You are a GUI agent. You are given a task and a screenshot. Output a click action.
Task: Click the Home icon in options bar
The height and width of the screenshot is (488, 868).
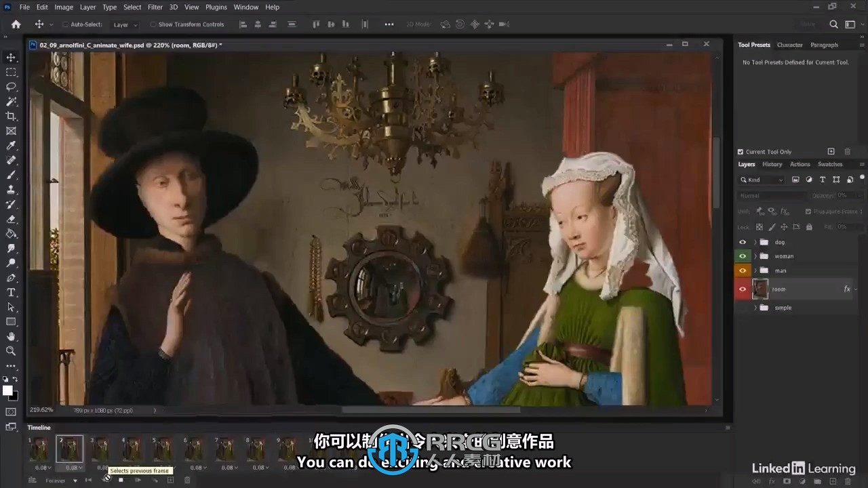click(x=16, y=24)
